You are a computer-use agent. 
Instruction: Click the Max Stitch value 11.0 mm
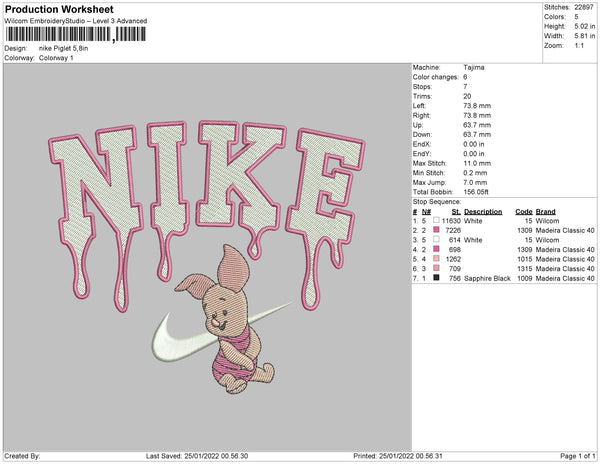coord(477,163)
